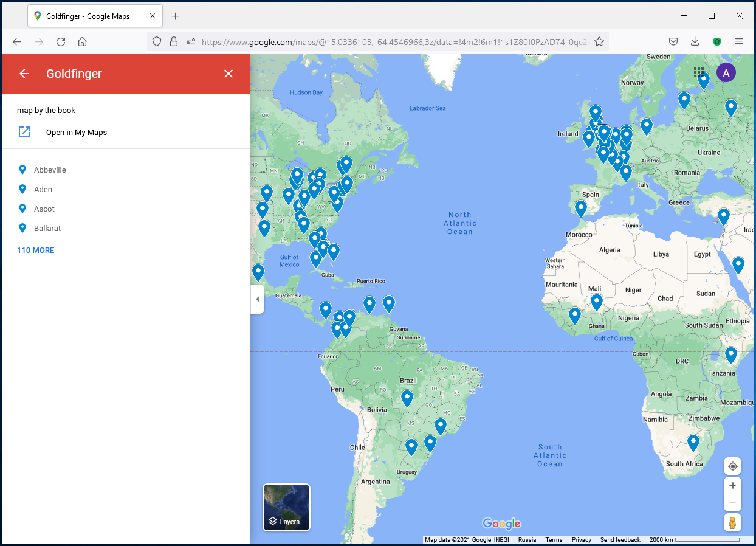Click the Street View pegman icon

tap(733, 523)
